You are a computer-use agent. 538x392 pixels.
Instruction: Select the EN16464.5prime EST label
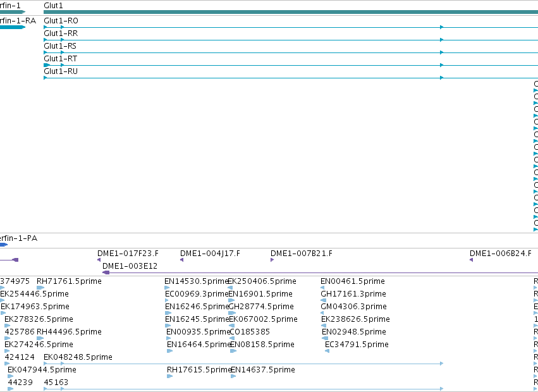tap(199, 345)
